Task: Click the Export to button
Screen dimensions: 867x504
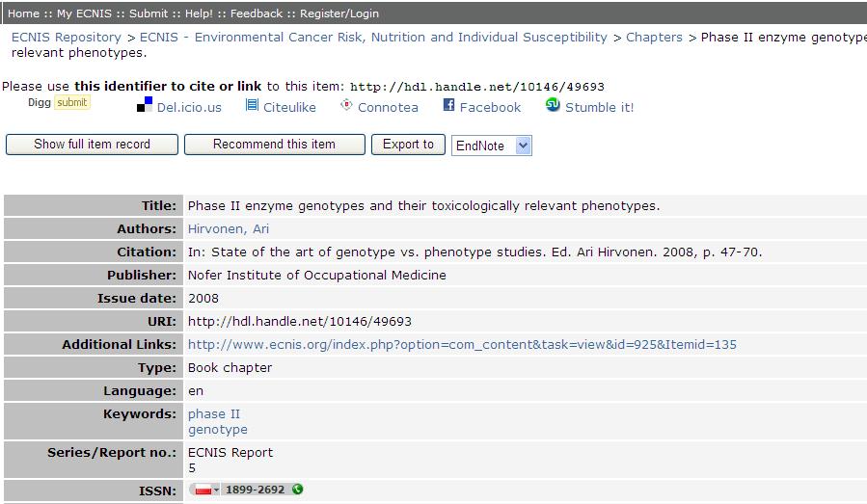Action: click(x=408, y=145)
